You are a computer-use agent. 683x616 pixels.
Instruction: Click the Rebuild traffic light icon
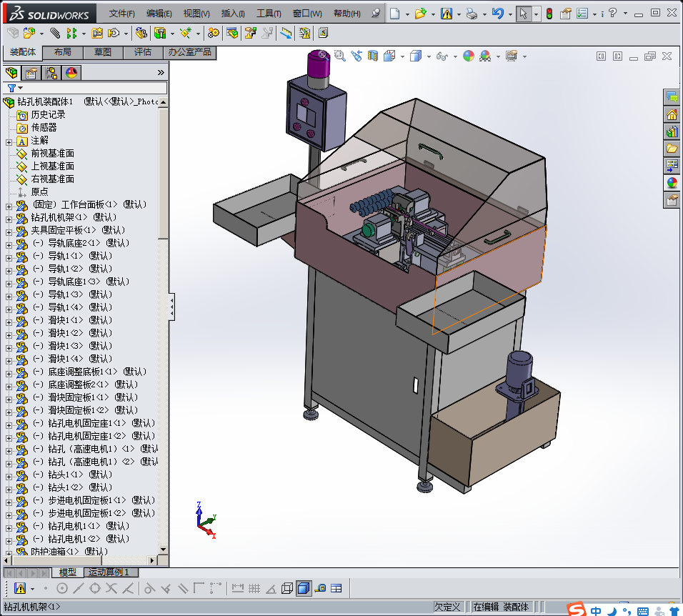click(549, 14)
